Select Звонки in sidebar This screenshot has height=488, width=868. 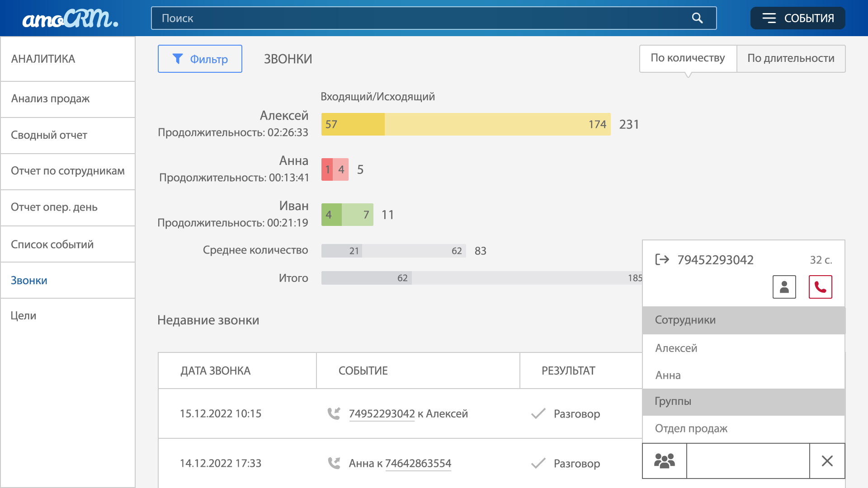pos(68,280)
